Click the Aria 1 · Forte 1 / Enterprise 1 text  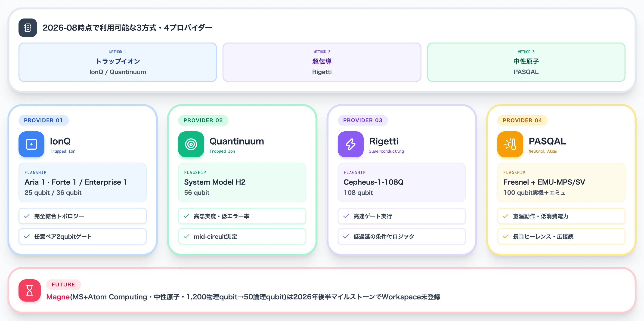(76, 182)
